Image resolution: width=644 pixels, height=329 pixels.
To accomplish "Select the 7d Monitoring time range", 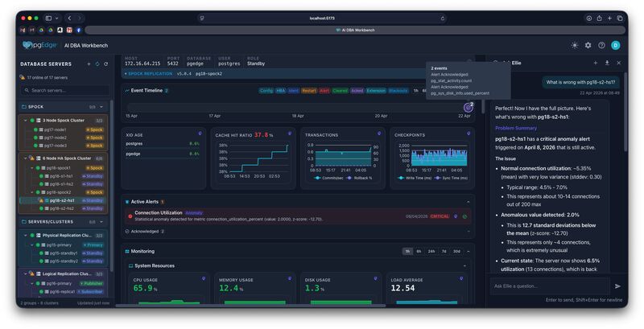I will (444, 251).
